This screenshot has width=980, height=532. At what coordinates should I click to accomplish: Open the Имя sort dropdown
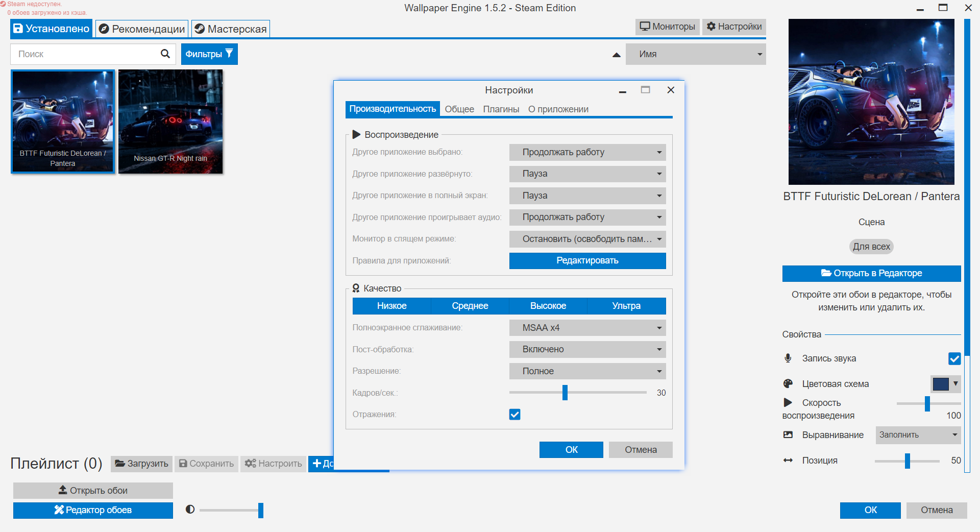tap(696, 54)
